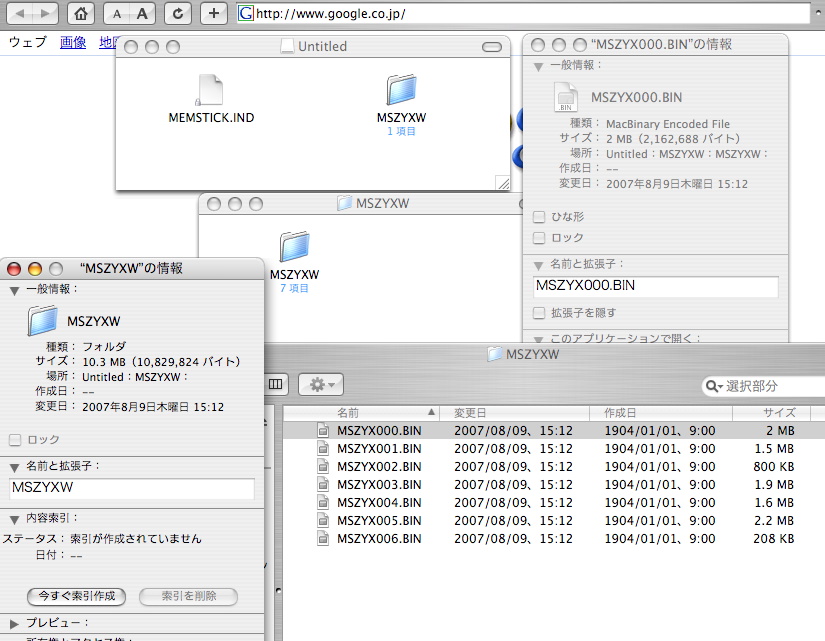Select the MEMSTICK.IND file icon
The height and width of the screenshot is (641, 825).
(211, 90)
